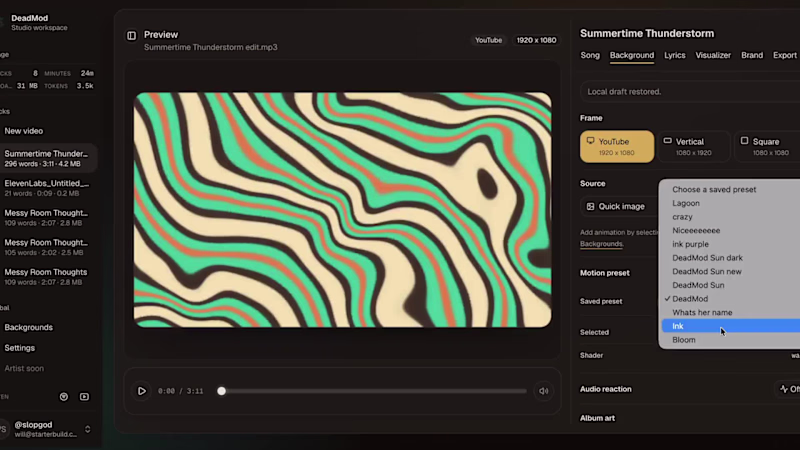Toggle the Audio reaction Off switch
The height and width of the screenshot is (450, 800).
(x=788, y=389)
